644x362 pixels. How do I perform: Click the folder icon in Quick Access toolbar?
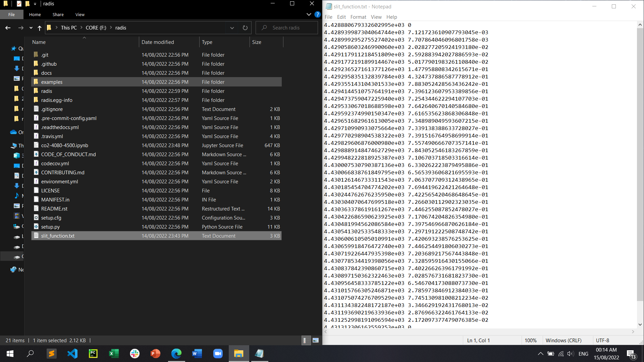[27, 4]
